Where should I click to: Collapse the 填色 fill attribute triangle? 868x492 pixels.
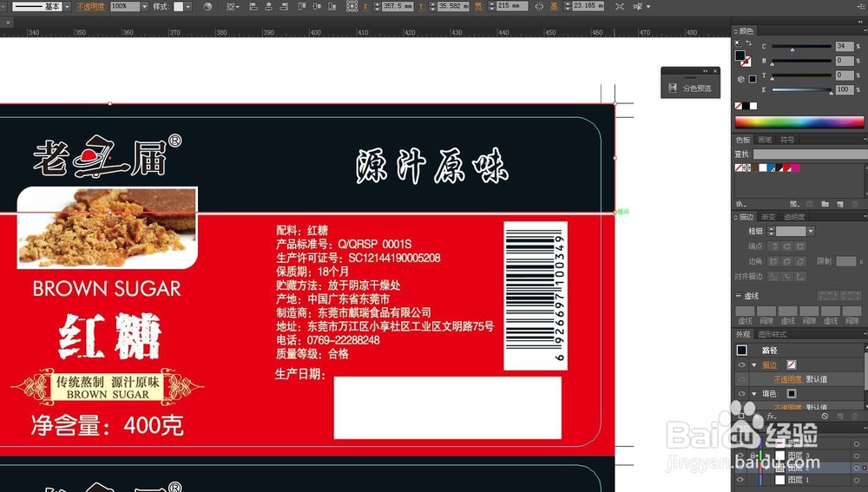pos(754,393)
